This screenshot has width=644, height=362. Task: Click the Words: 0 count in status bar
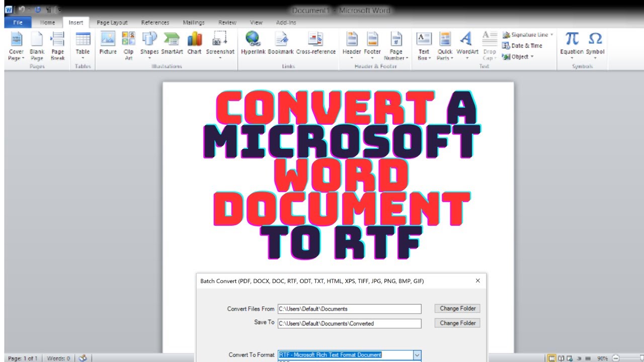click(x=59, y=358)
